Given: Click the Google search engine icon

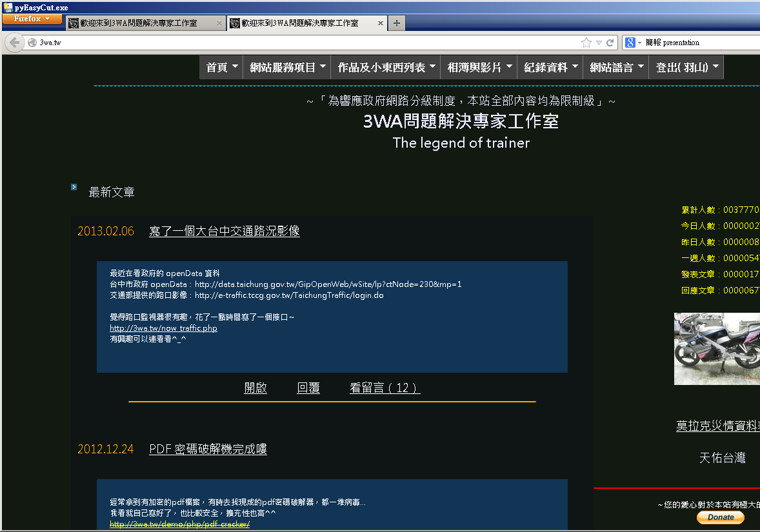Looking at the screenshot, I should [630, 43].
